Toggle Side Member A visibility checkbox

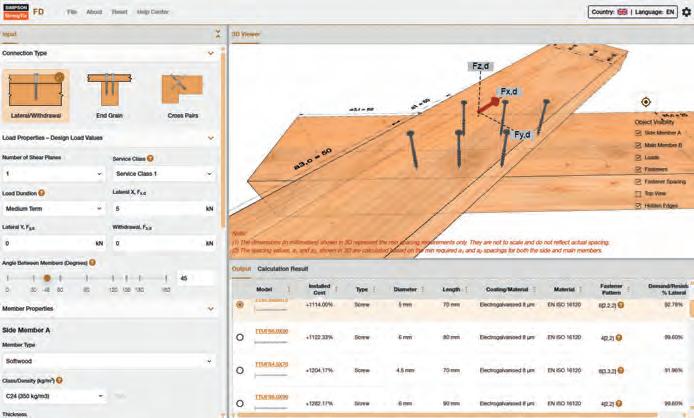(638, 133)
